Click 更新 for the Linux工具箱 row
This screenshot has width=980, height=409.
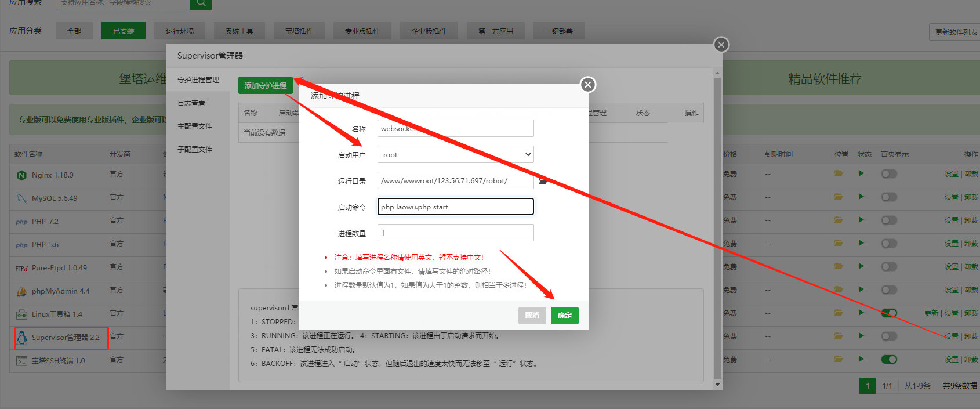pos(931,313)
